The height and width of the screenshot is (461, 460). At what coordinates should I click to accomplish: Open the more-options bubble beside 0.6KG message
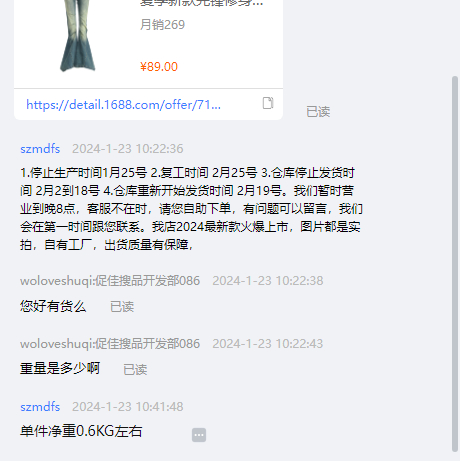pos(199,435)
